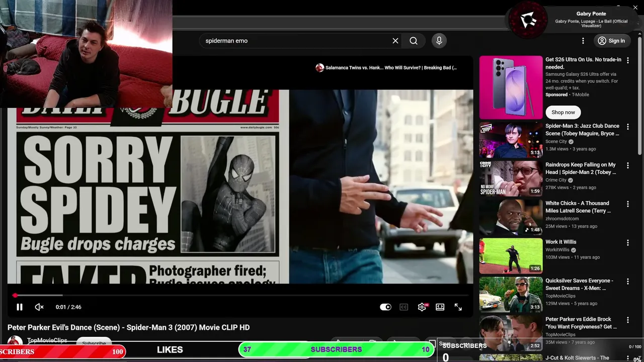Image resolution: width=644 pixels, height=362 pixels.
Task: Switch to theater mode
Action: click(x=440, y=307)
